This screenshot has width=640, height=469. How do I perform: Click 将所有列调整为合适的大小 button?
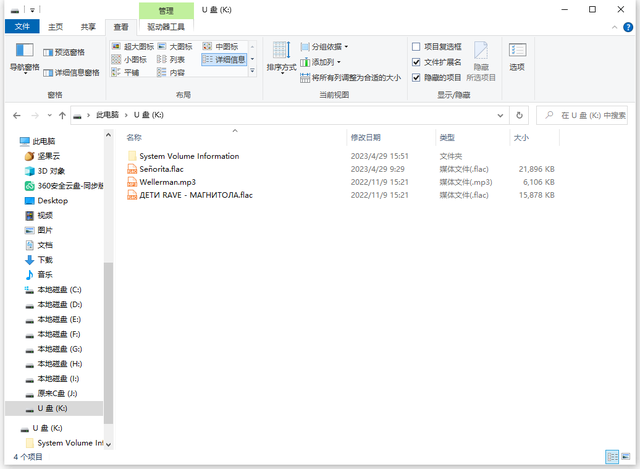click(x=349, y=77)
